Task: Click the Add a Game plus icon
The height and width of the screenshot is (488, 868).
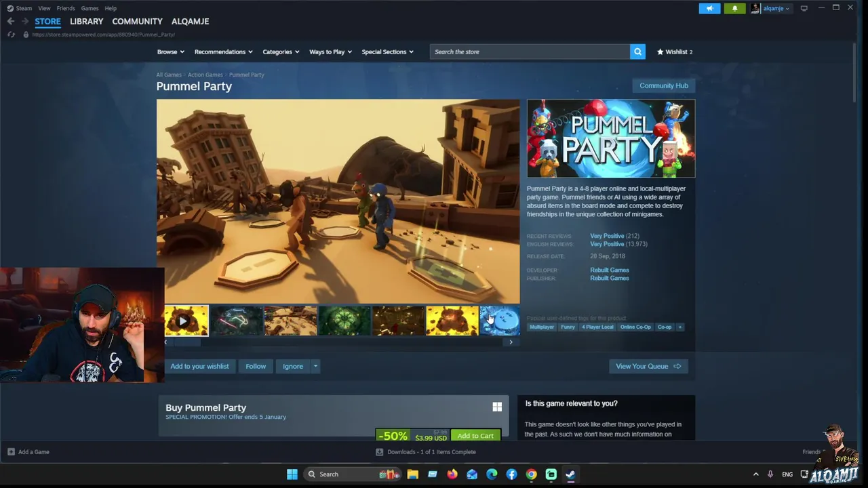Action: (x=11, y=451)
